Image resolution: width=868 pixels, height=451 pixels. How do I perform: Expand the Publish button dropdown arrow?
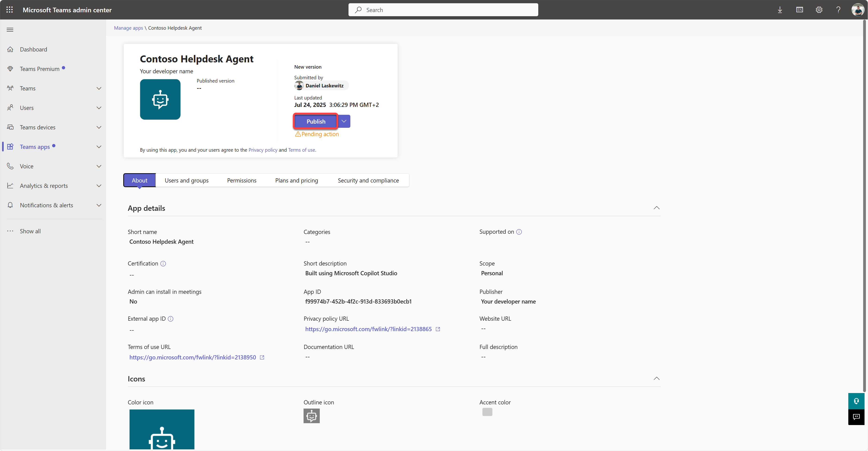coord(344,121)
